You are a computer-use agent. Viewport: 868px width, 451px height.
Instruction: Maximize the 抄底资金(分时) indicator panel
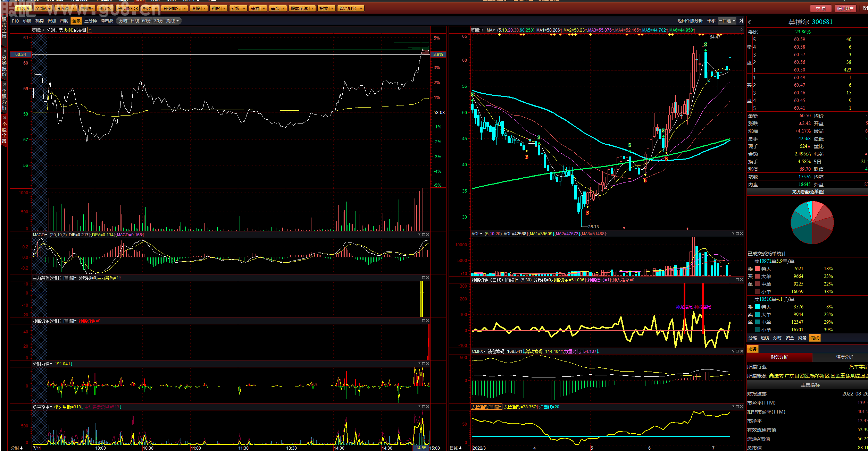pos(424,321)
